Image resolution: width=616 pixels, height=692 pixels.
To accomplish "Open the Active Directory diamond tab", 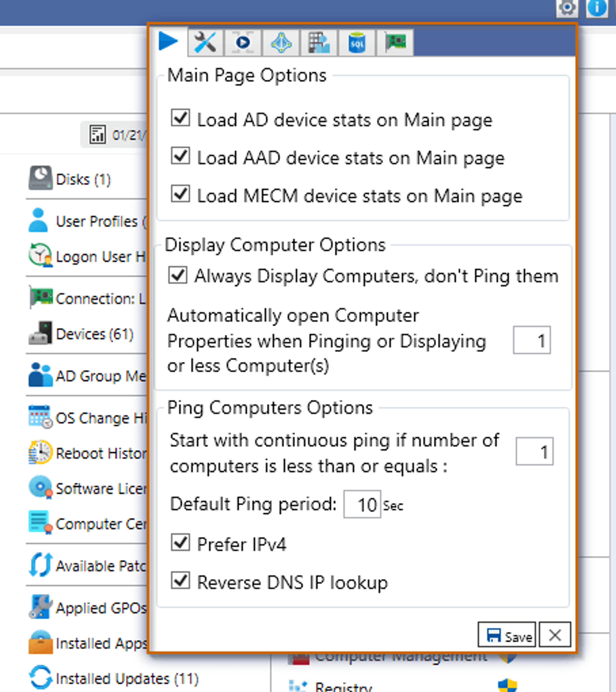I will (x=281, y=42).
